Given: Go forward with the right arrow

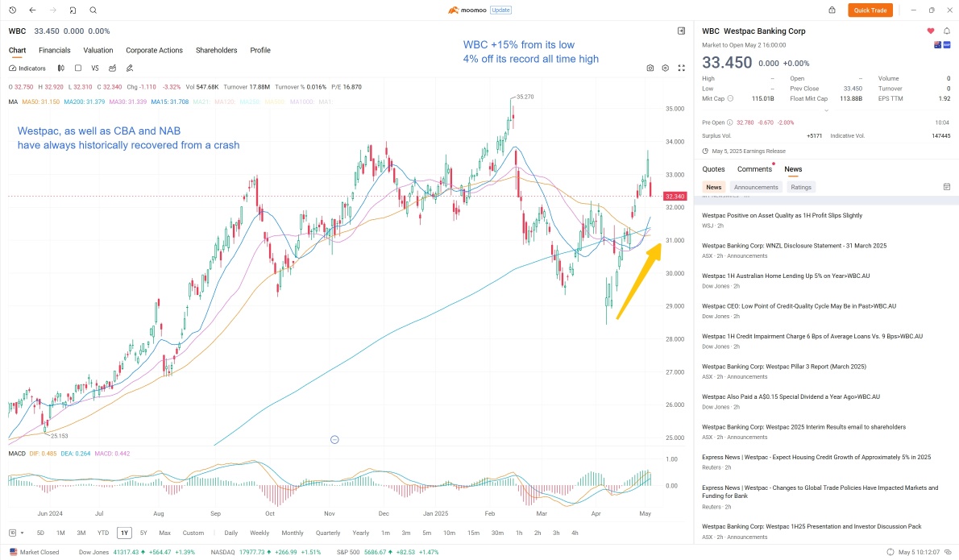Looking at the screenshot, I should point(52,10).
